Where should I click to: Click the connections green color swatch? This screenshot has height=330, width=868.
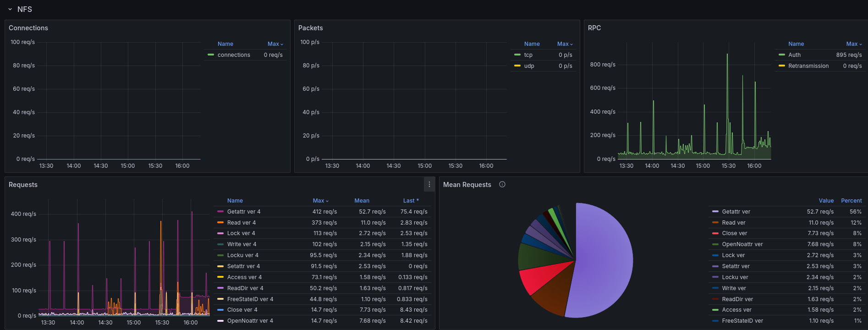[211, 55]
